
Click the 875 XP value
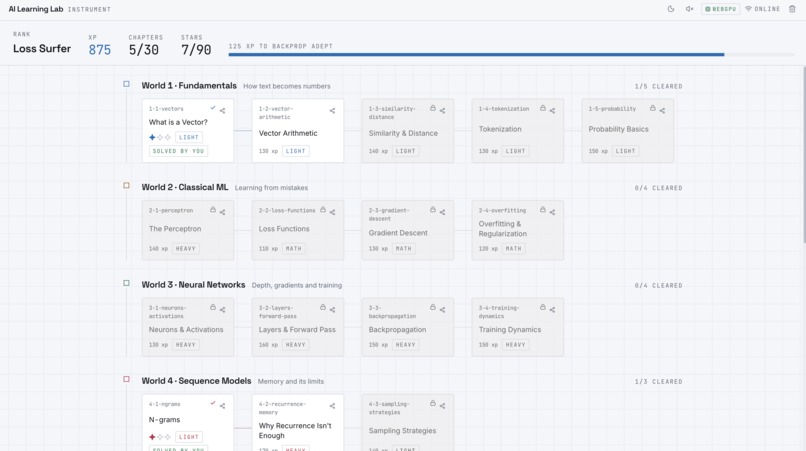(x=100, y=50)
